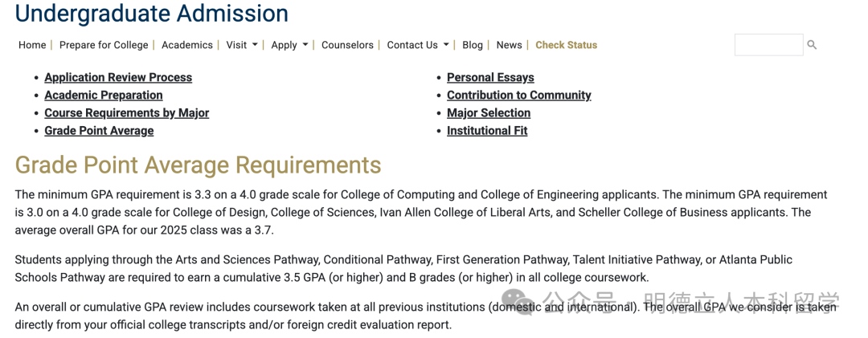Jump to Grade Point Average link

click(x=99, y=131)
